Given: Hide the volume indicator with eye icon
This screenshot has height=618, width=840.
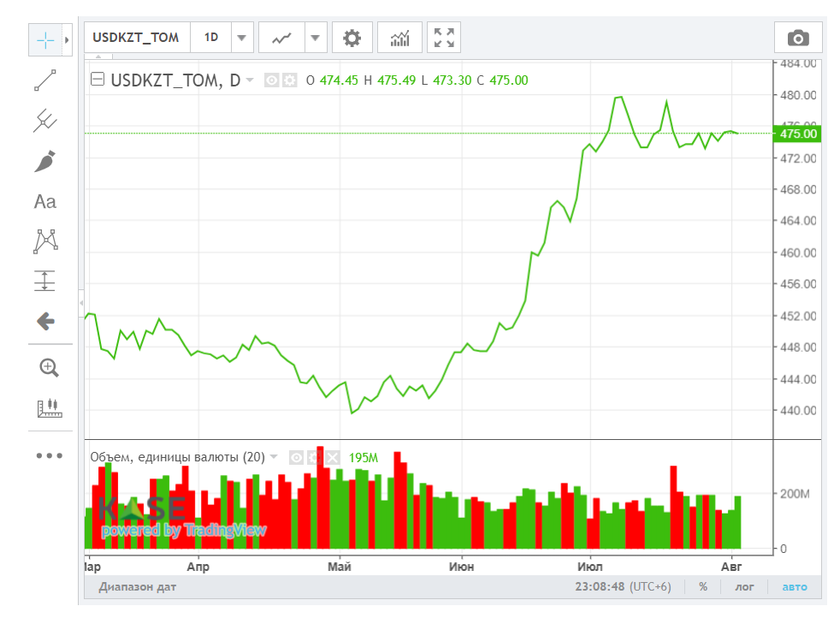Looking at the screenshot, I should coord(296,457).
